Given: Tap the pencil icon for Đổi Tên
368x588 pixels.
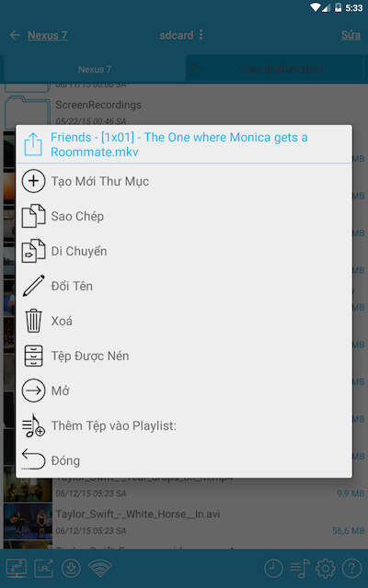Looking at the screenshot, I should coord(33,286).
